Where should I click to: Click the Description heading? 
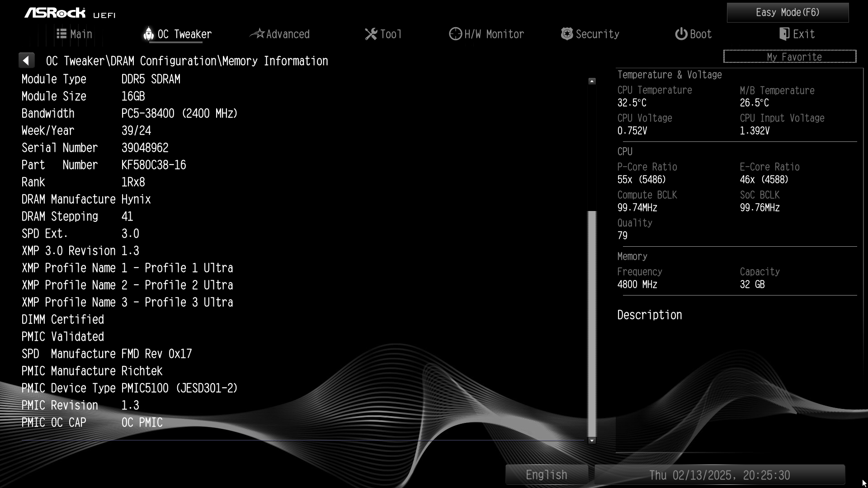650,315
